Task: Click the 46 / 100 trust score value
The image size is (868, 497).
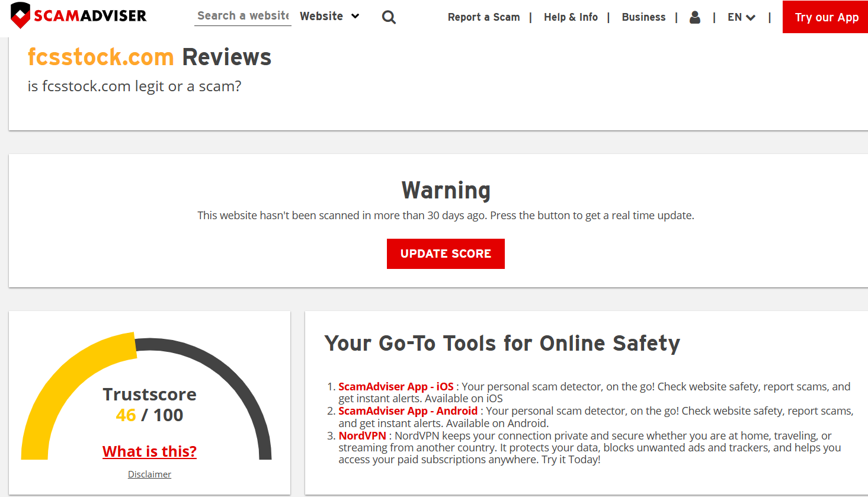Action: tap(149, 415)
